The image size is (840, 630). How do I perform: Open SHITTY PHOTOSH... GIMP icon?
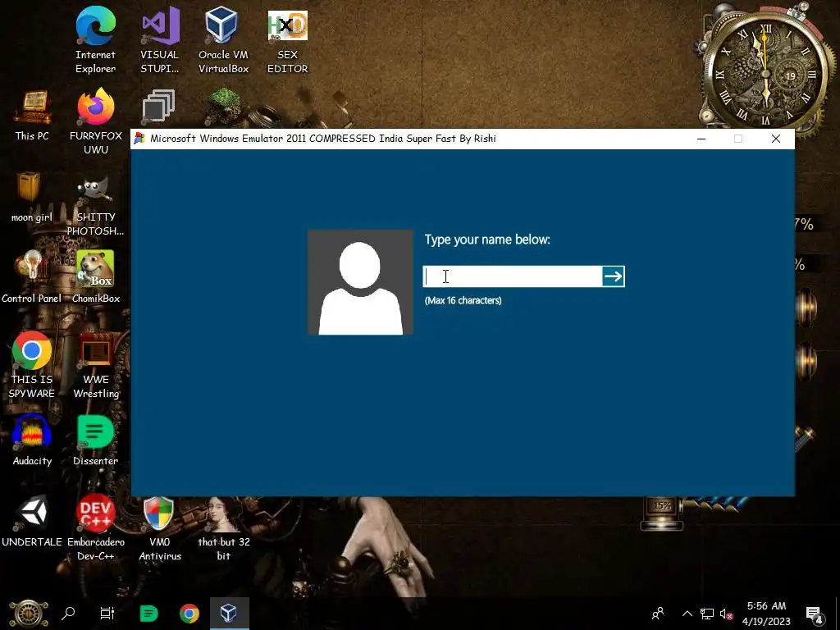tap(95, 206)
